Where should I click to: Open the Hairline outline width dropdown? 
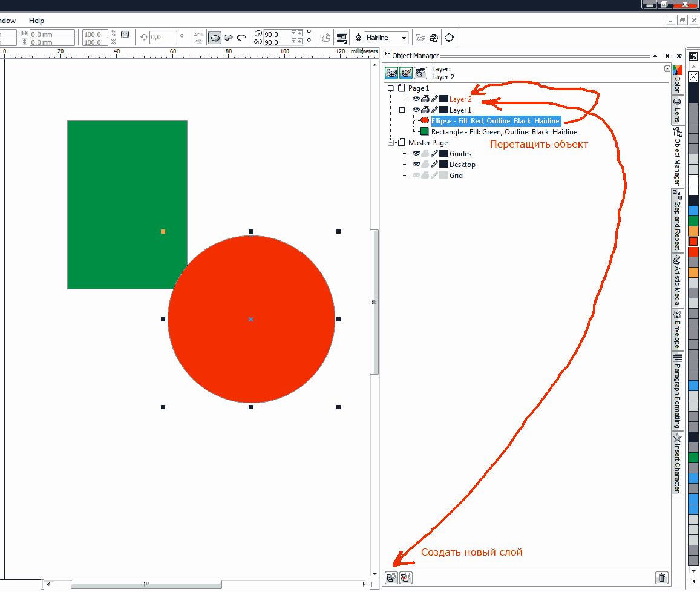point(404,38)
